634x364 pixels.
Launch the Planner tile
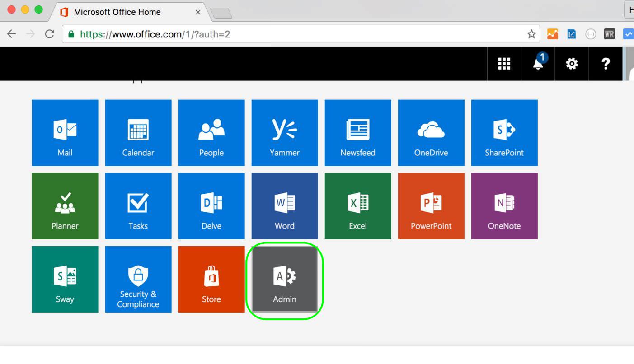click(65, 206)
